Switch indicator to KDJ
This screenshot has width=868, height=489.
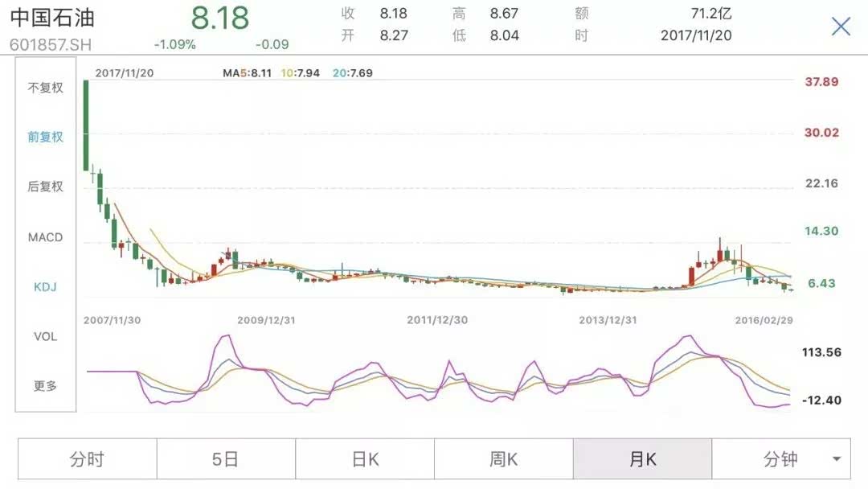pyautogui.click(x=45, y=287)
